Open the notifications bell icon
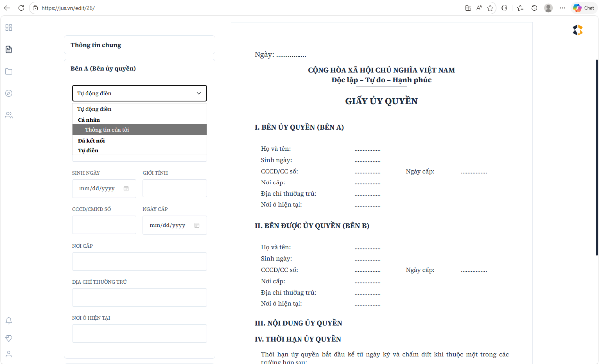The height and width of the screenshot is (364, 599). [x=8, y=321]
